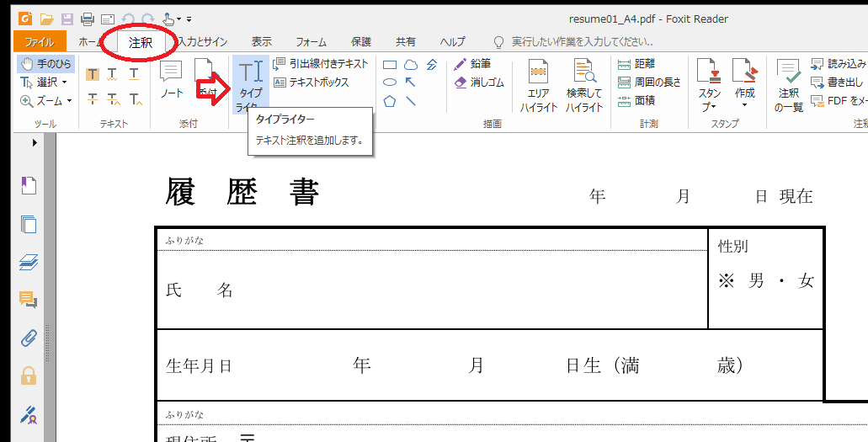Select the Area (面積) measure tool

click(636, 101)
